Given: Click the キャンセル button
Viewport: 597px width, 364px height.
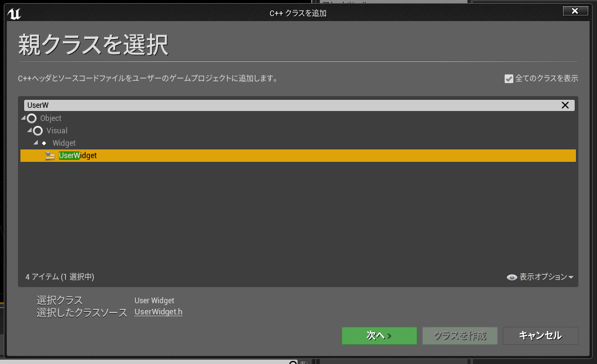Looking at the screenshot, I should [x=540, y=335].
